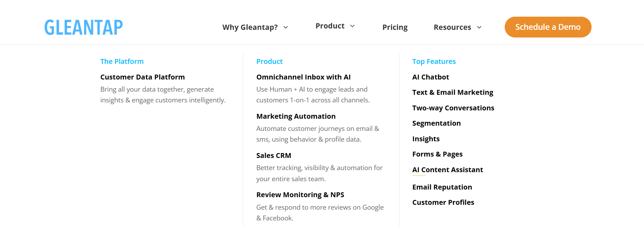The width and height of the screenshot is (644, 235).
Task: Select Forms & Pages feature
Action: (437, 154)
